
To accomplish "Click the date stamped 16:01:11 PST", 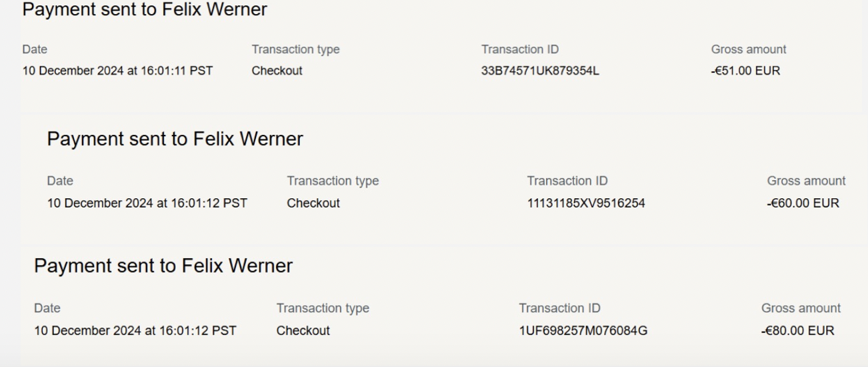I will 117,71.
